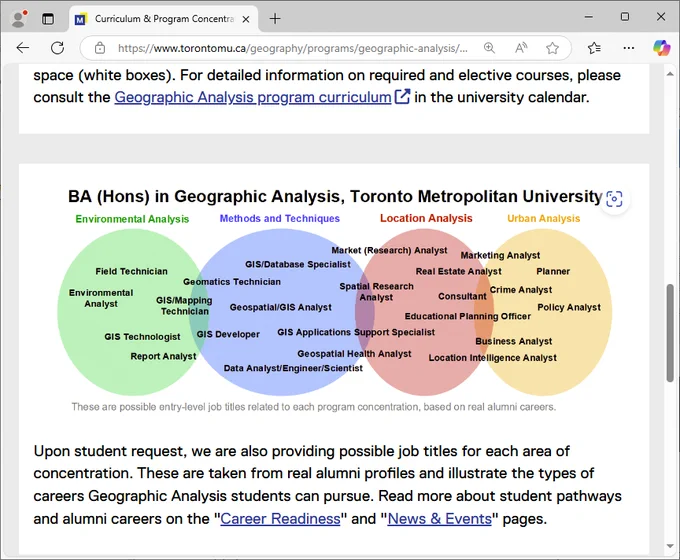Viewport: 680px width, 560px height.
Task: Click 'GIS Technologist' in green circle
Action: tap(142, 337)
